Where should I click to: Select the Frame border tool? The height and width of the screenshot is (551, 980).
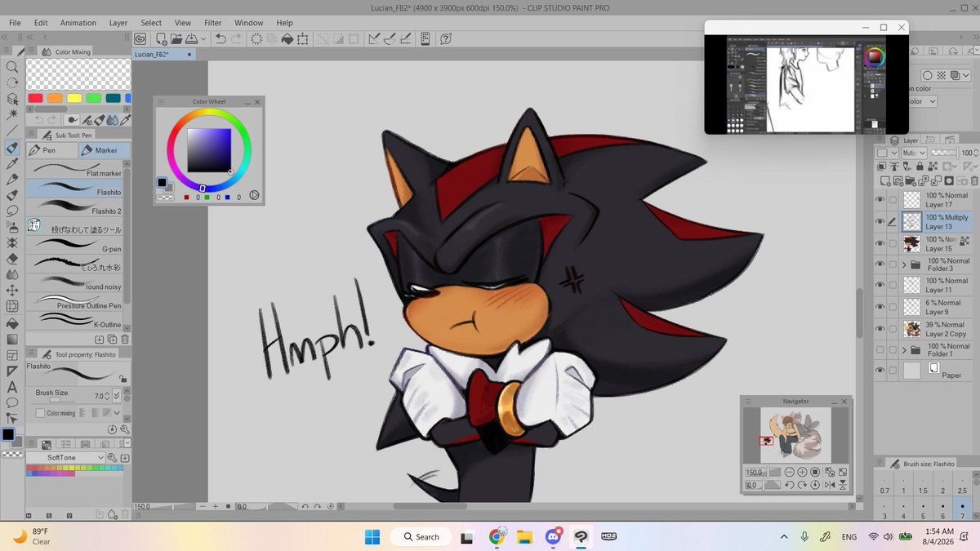pos(12,357)
